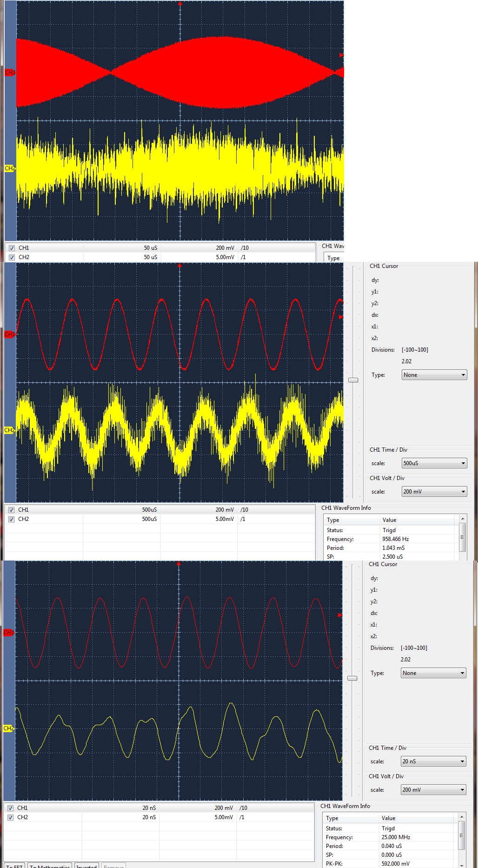The width and height of the screenshot is (478, 868).
Task: Open the CH1 Volt/Div dropdown below the 500uS scale
Action: click(434, 492)
